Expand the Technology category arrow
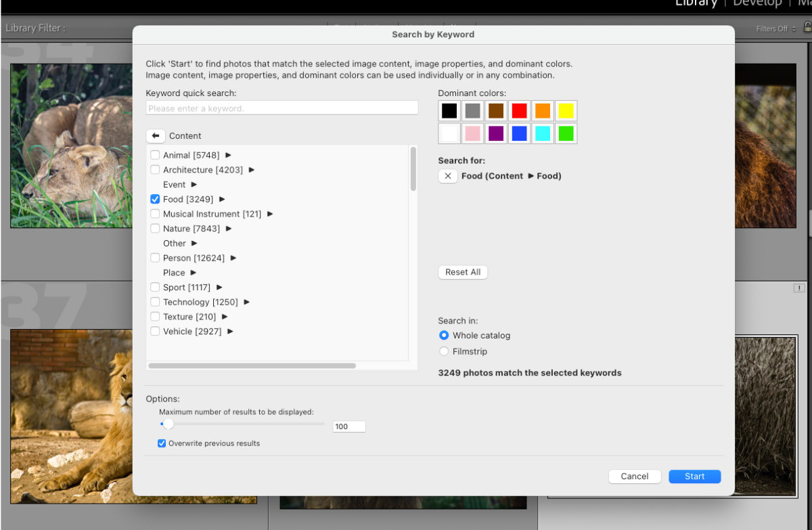Viewport: 812px width, 530px height. point(247,302)
